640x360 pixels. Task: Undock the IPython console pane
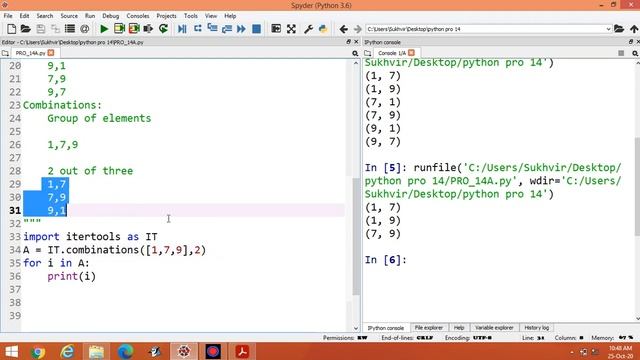(631, 42)
